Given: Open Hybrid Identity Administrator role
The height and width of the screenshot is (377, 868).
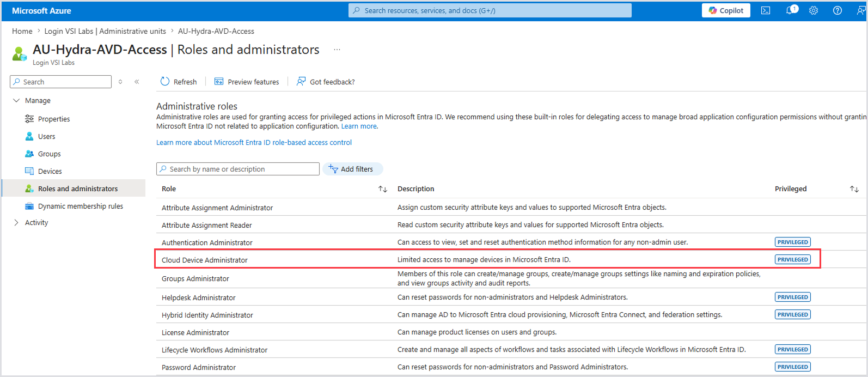Looking at the screenshot, I should tap(207, 315).
